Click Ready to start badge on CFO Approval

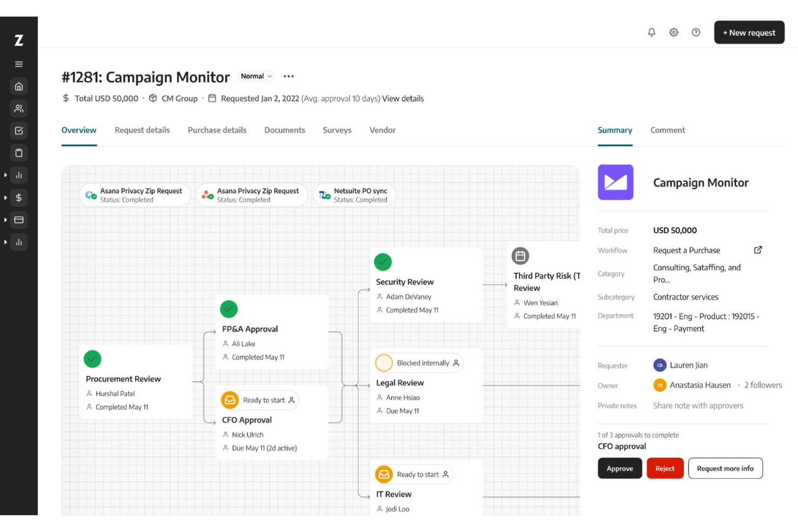pos(259,400)
